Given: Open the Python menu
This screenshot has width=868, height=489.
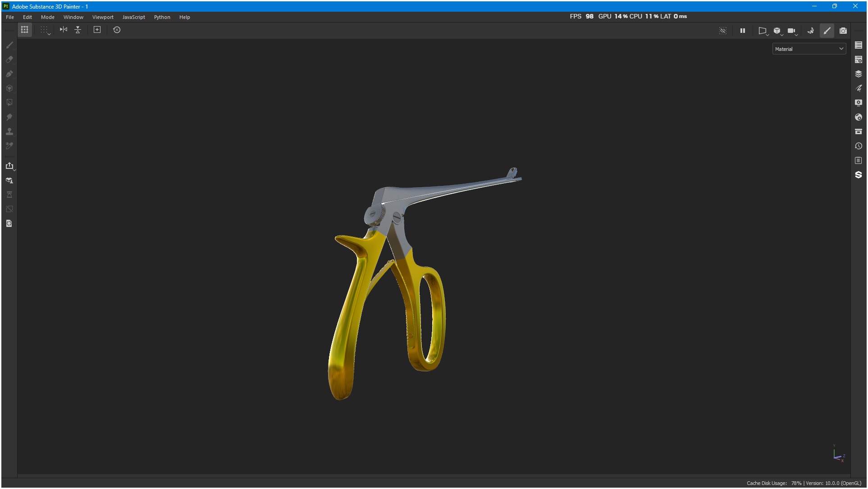Looking at the screenshot, I should pyautogui.click(x=162, y=17).
